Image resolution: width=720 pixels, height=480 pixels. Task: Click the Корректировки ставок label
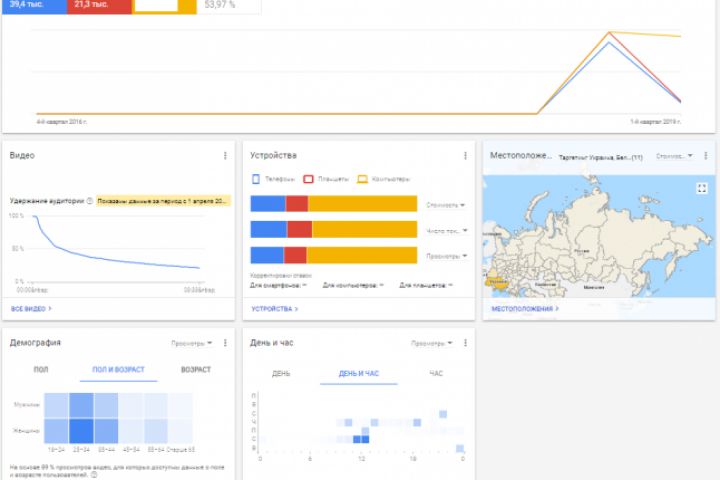(281, 276)
